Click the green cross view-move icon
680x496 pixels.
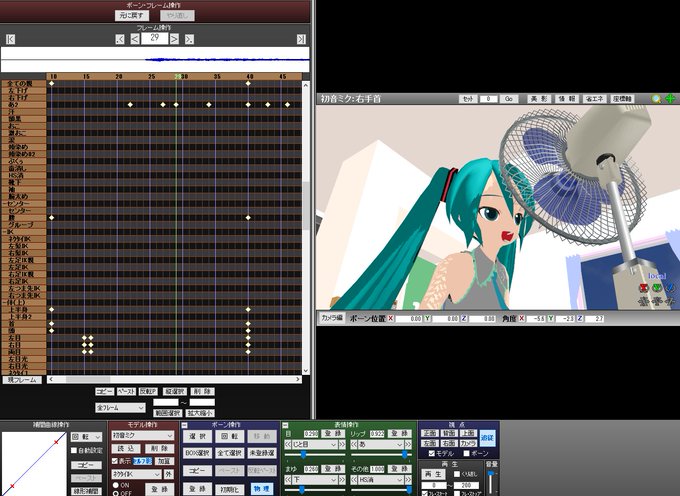coord(670,99)
